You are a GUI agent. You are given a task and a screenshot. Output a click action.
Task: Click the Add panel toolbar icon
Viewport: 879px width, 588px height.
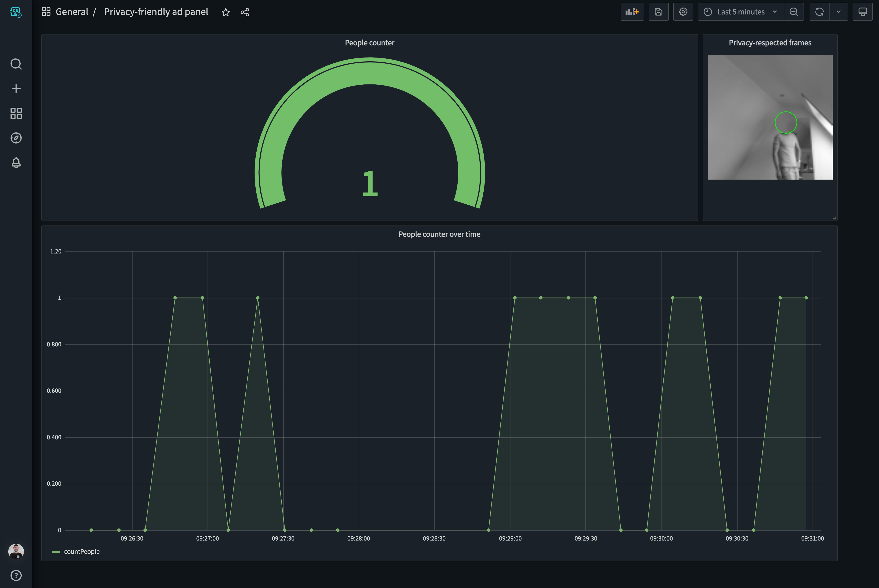tap(632, 12)
